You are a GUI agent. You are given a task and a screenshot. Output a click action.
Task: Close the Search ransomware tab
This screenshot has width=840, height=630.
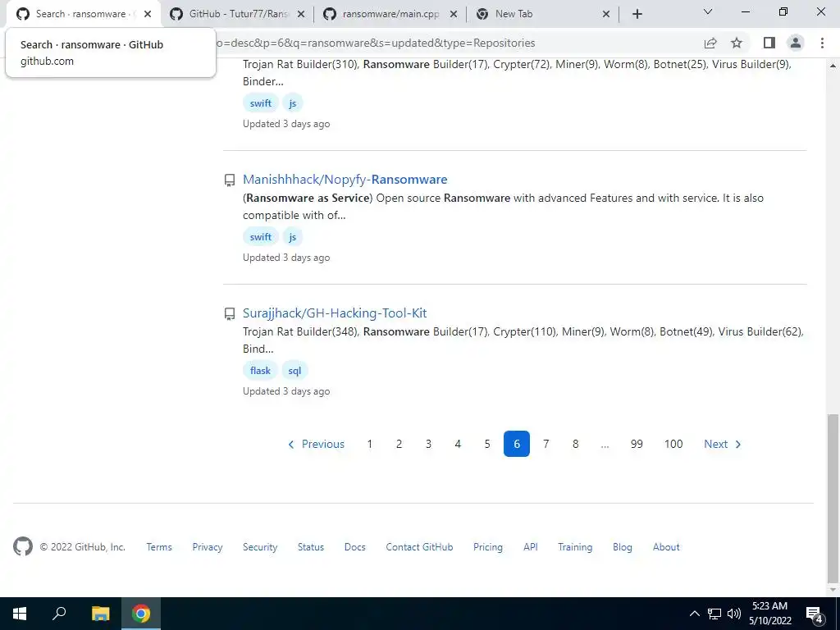pos(148,15)
